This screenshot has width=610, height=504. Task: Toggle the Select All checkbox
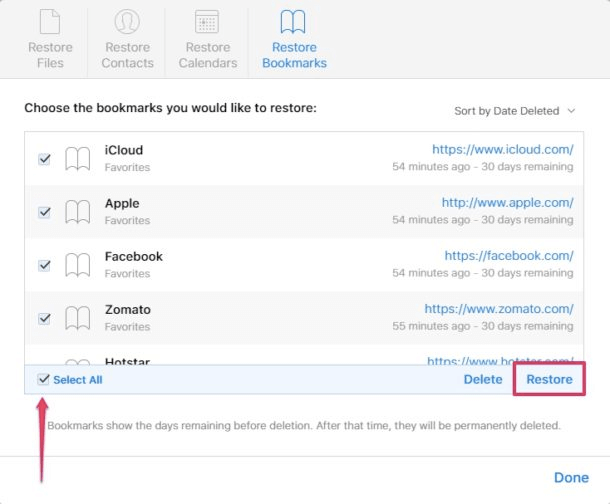tap(44, 379)
